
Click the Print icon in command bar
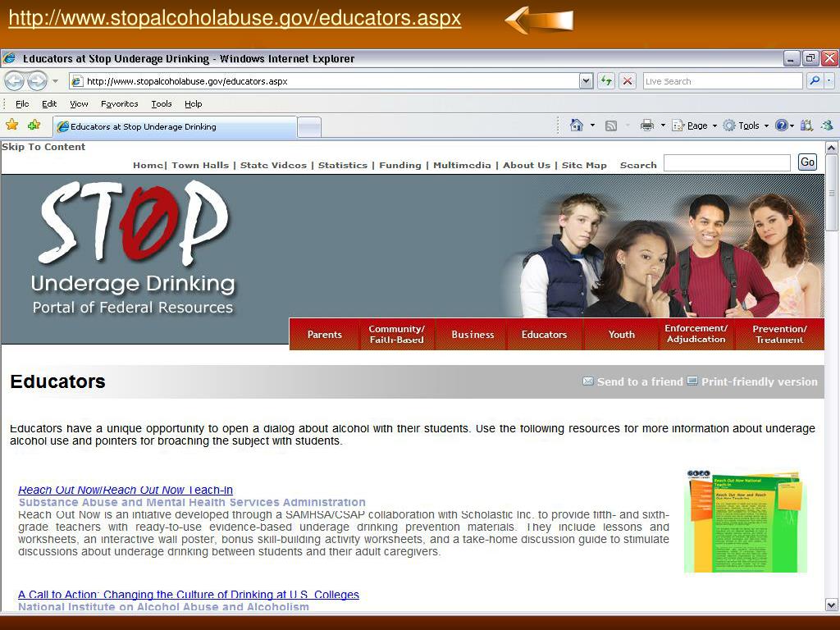647,126
